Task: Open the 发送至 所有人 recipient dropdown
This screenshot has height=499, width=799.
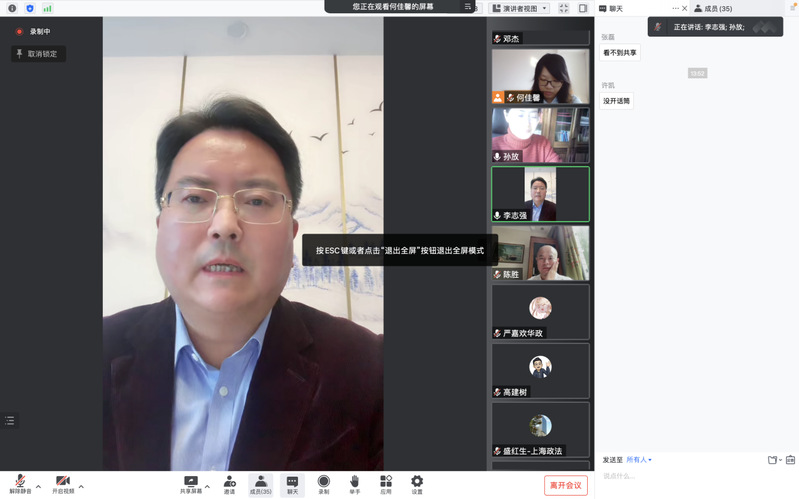Action: [639, 460]
